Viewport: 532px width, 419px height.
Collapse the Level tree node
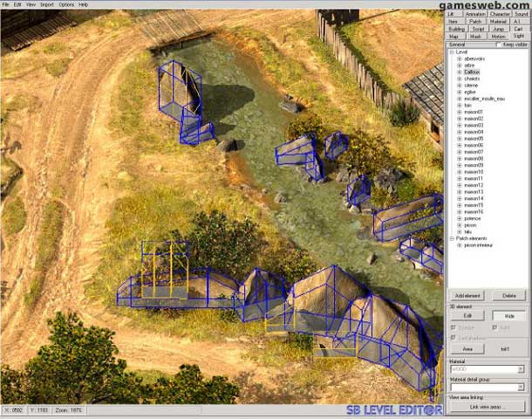point(452,52)
